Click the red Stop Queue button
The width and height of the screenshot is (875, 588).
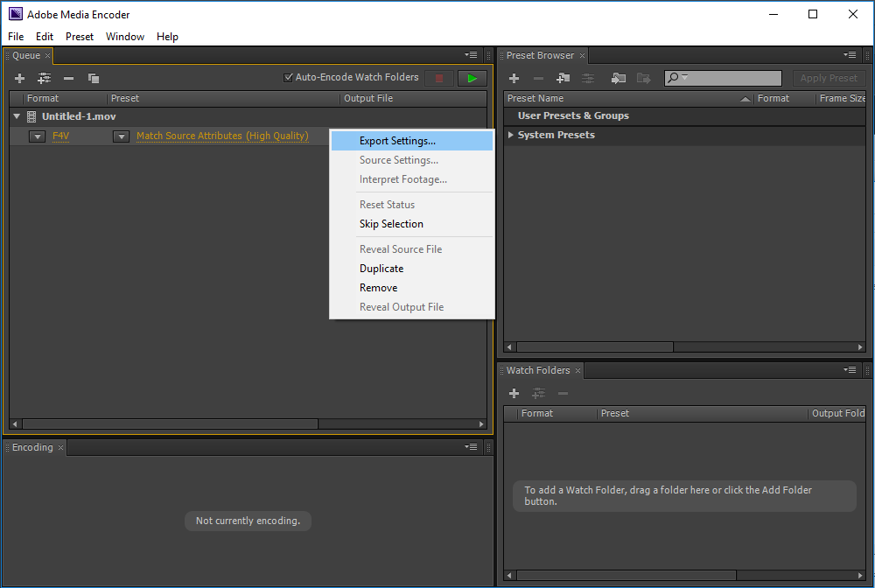point(439,78)
